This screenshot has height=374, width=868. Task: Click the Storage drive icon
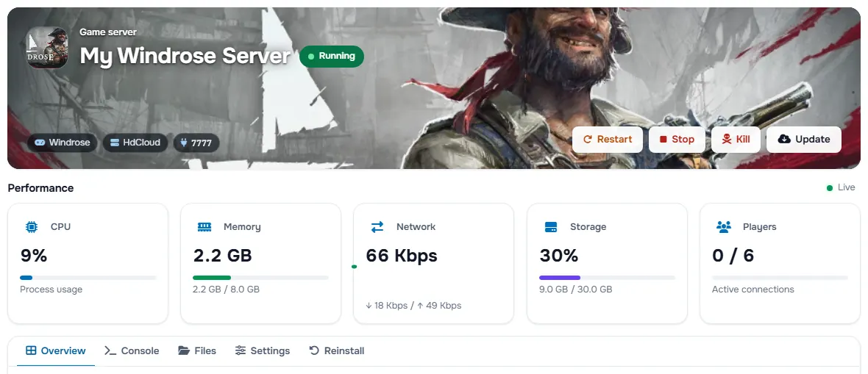click(551, 227)
